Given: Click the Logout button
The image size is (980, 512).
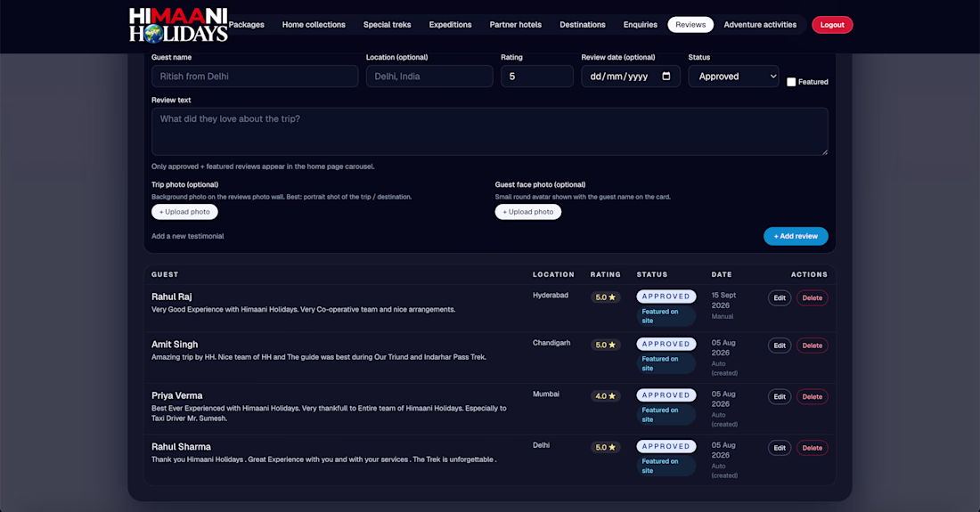Looking at the screenshot, I should [x=832, y=25].
